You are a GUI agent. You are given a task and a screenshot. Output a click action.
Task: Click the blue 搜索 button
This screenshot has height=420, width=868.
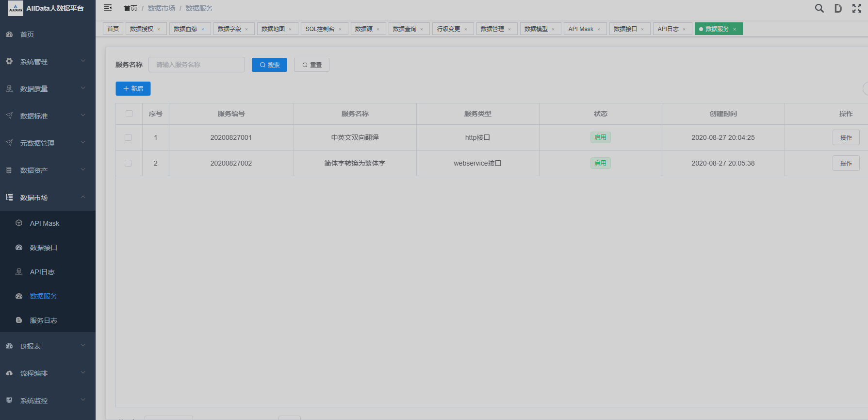click(x=269, y=65)
